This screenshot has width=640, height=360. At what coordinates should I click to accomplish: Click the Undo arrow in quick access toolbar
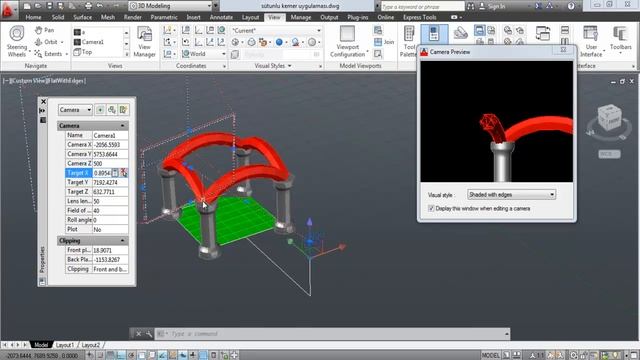[x=100, y=6]
